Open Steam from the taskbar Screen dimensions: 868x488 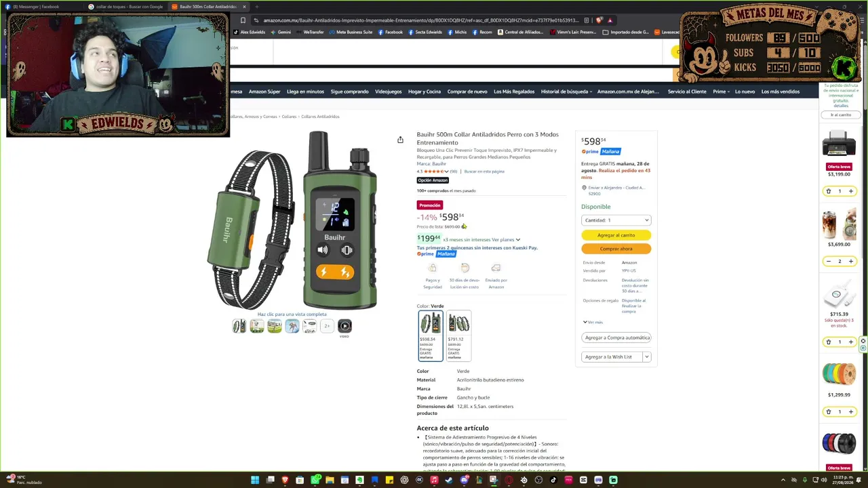[x=449, y=480]
